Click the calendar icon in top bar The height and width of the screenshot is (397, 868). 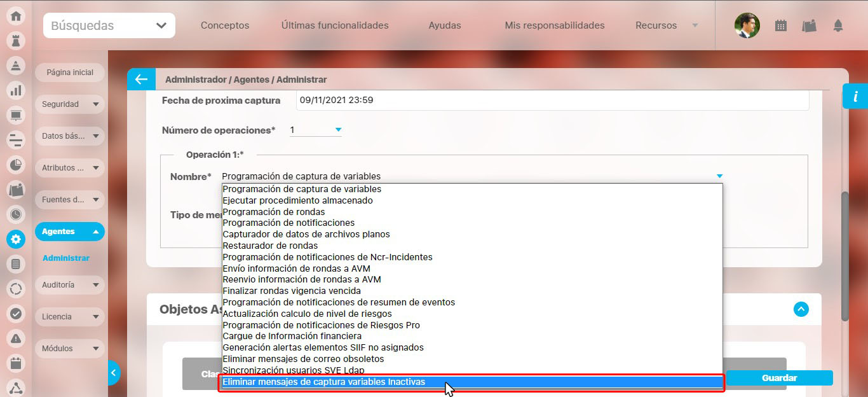click(781, 25)
